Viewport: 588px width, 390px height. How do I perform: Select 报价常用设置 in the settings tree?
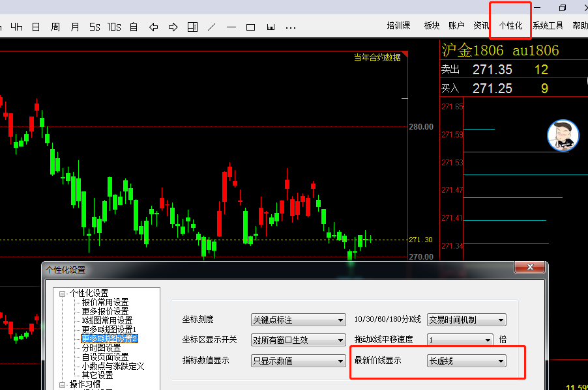105,302
